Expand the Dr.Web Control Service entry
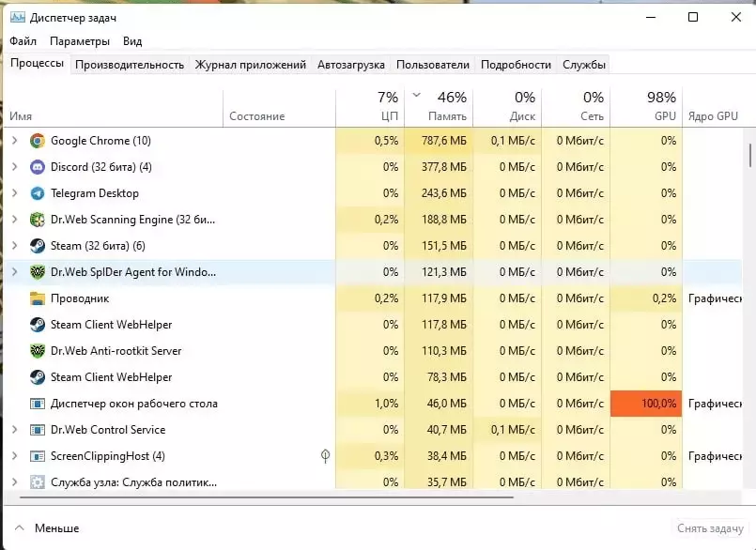This screenshot has height=550, width=756. click(x=14, y=430)
